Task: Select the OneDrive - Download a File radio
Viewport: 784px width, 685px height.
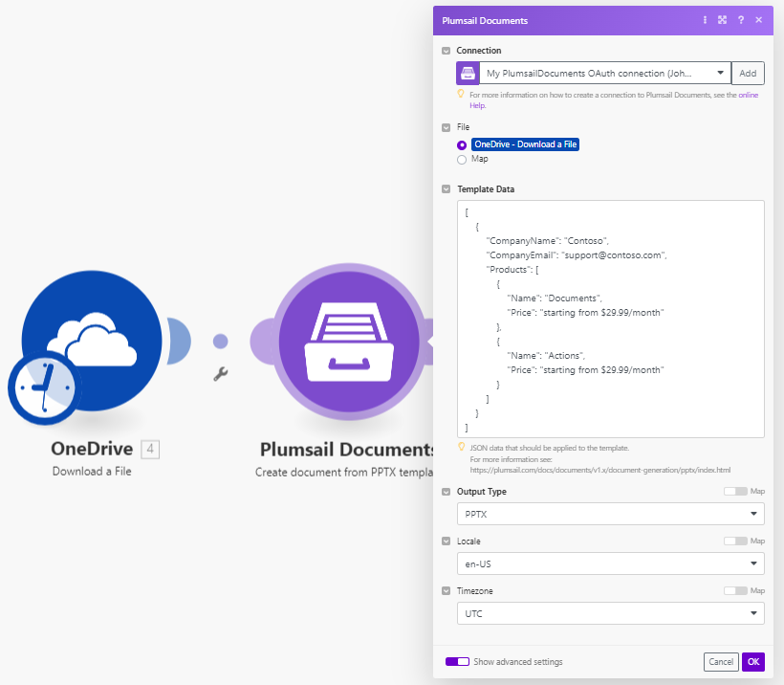Action: [462, 145]
